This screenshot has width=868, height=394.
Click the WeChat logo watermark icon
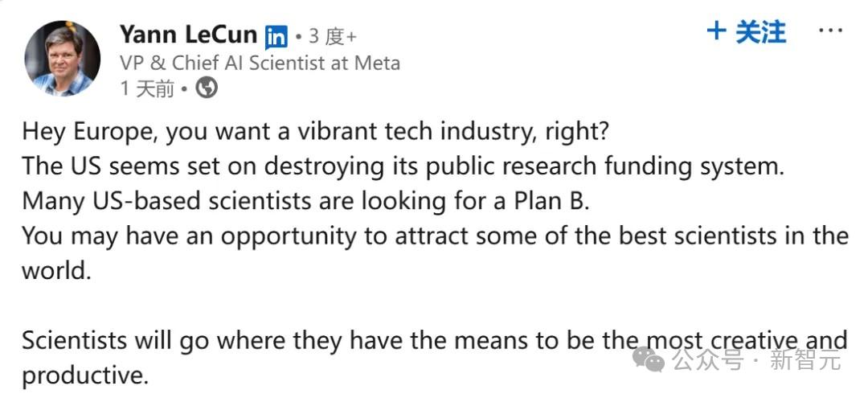click(649, 358)
